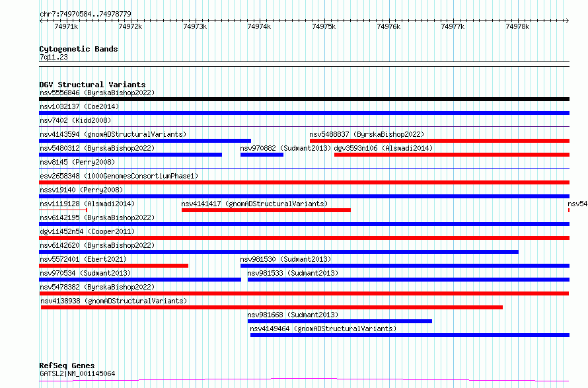Select the red esv2658348 variant bar
Viewport: 588px width, 388px height.
tap(304, 182)
